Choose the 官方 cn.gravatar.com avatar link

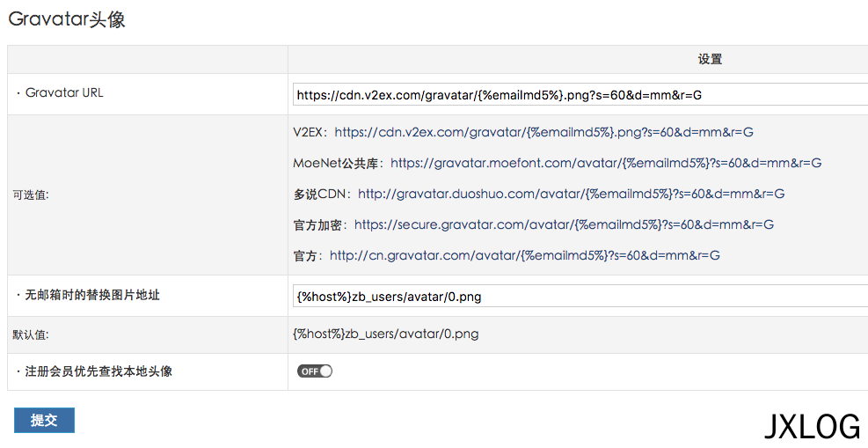point(525,256)
